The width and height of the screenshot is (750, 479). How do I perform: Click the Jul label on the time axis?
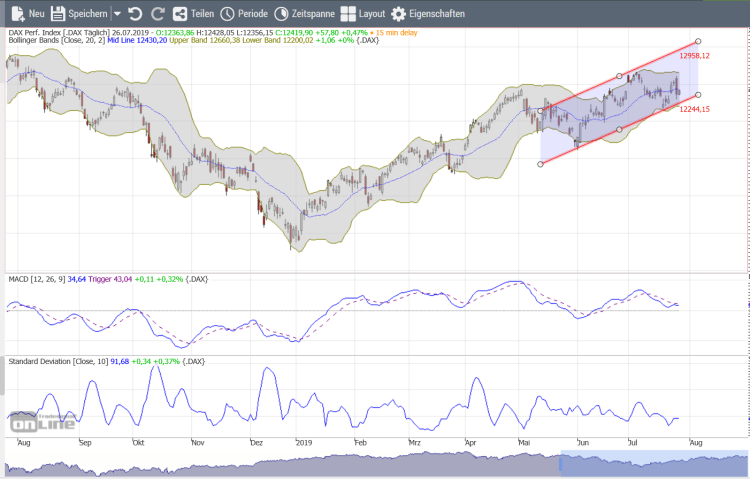click(x=633, y=443)
